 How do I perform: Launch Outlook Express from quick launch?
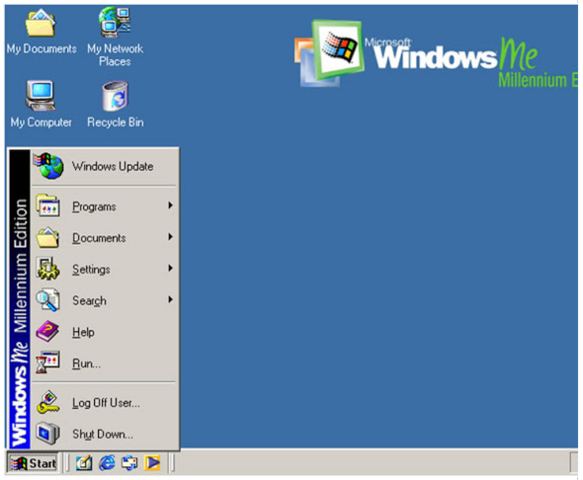tap(130, 463)
